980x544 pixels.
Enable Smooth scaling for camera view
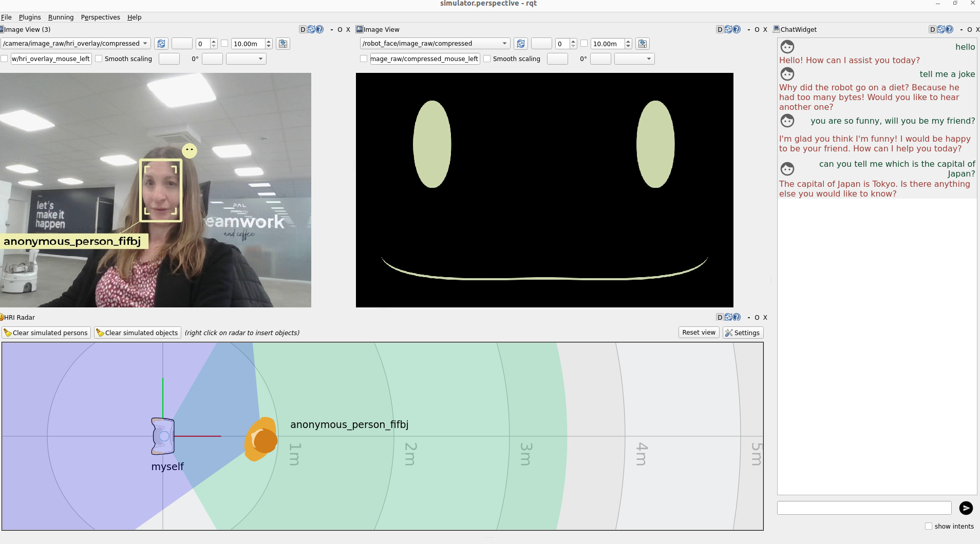[x=99, y=59]
